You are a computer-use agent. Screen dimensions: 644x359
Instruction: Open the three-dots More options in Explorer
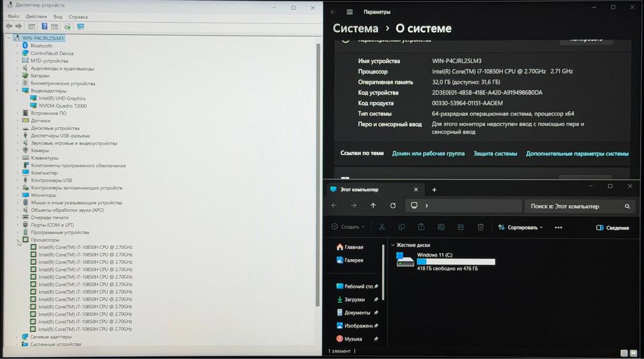(558, 227)
